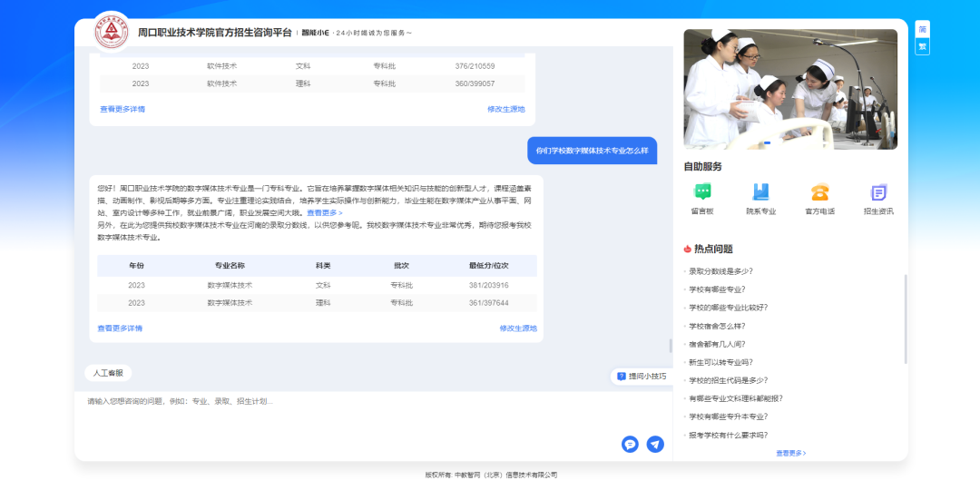The width and height of the screenshot is (980, 490).
Task: Select question 录取分数线是多少?
Action: [x=720, y=271]
